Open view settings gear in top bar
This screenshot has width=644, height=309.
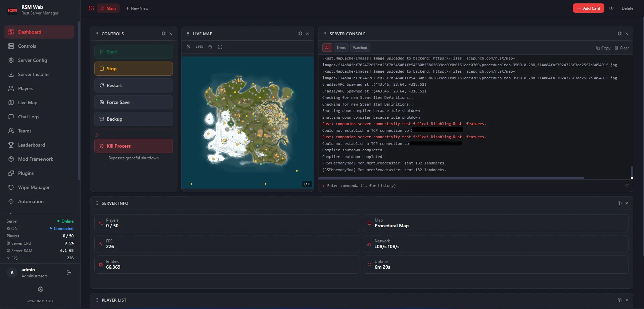(x=611, y=8)
